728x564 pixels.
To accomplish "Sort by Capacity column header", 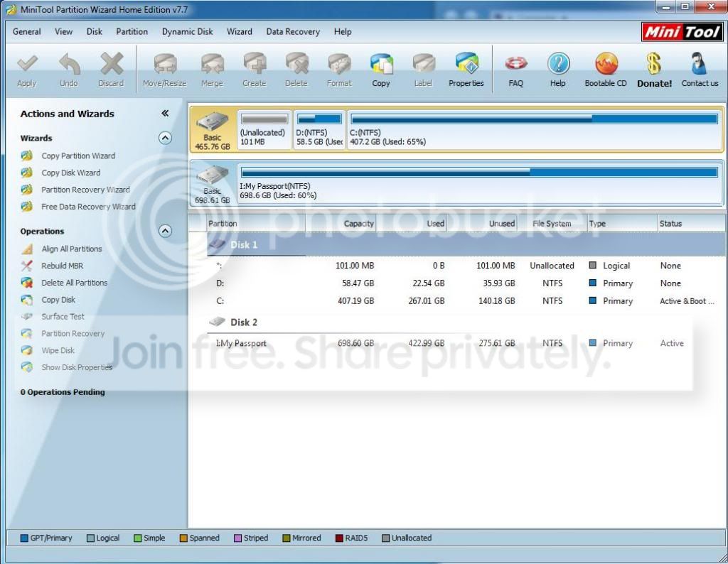I will [341, 224].
